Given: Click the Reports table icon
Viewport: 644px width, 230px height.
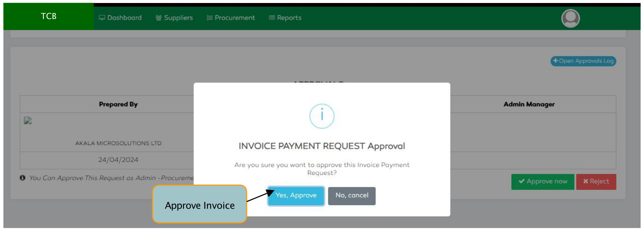Looking at the screenshot, I should click(272, 18).
